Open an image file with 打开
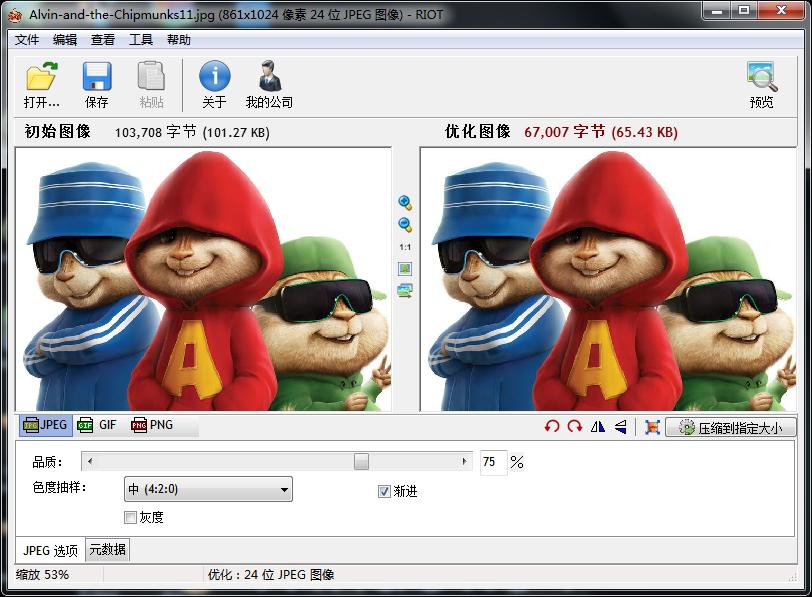The height and width of the screenshot is (597, 812). 41,85
